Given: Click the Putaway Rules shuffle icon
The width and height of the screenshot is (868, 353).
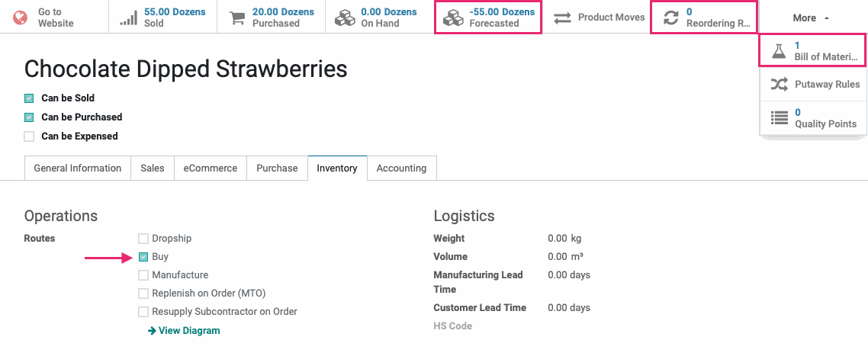Looking at the screenshot, I should tap(779, 85).
